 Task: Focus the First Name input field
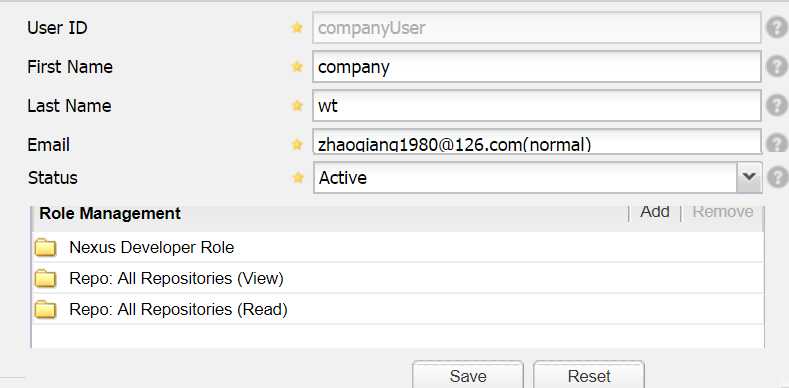coord(536,66)
